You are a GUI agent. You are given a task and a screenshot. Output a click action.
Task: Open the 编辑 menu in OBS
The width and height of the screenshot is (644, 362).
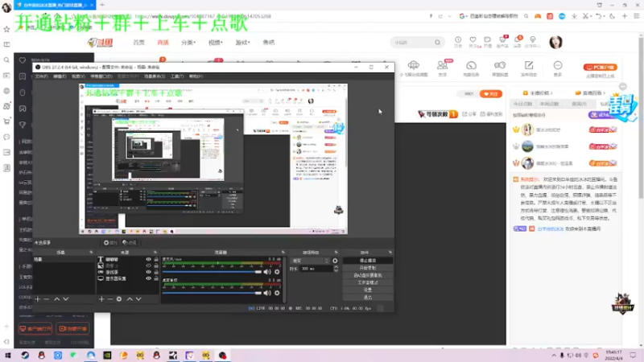60,76
